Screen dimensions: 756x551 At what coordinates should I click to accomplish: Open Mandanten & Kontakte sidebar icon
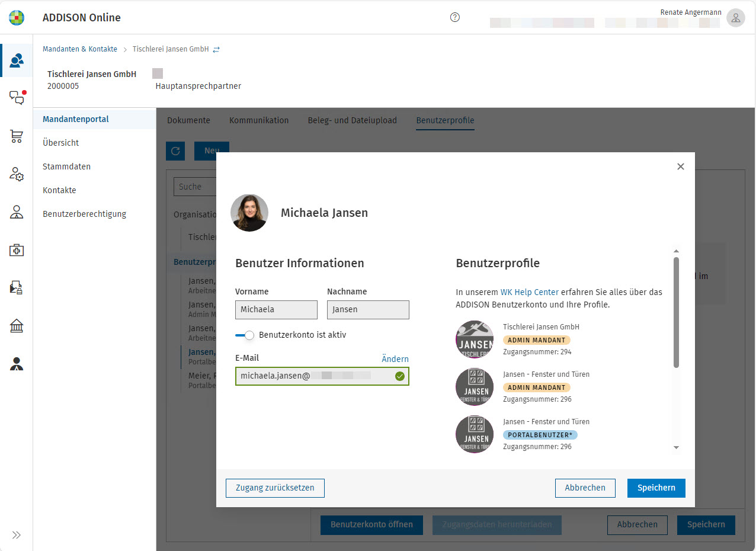tap(17, 60)
